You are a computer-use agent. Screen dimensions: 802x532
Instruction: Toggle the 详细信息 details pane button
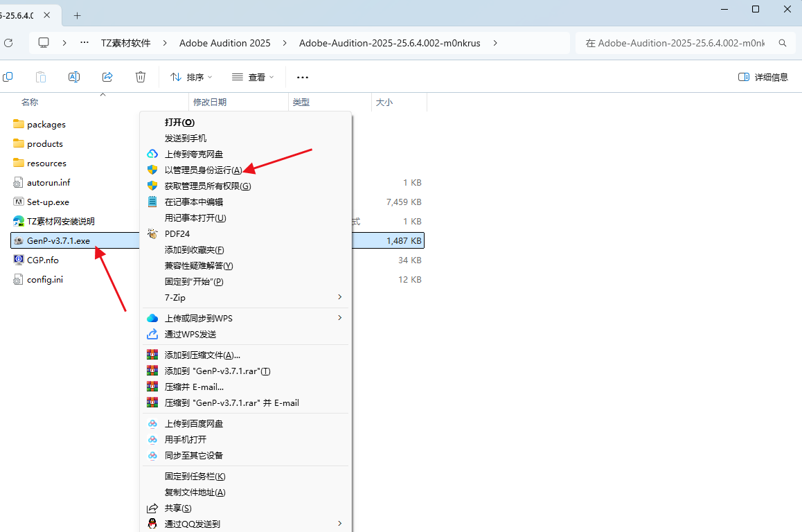pos(763,78)
